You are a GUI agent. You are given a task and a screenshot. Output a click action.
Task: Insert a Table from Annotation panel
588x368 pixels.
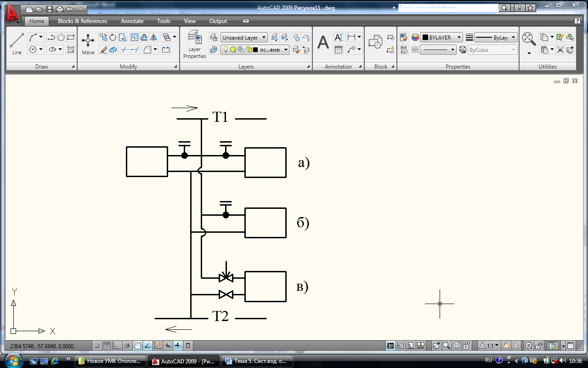coord(339,50)
